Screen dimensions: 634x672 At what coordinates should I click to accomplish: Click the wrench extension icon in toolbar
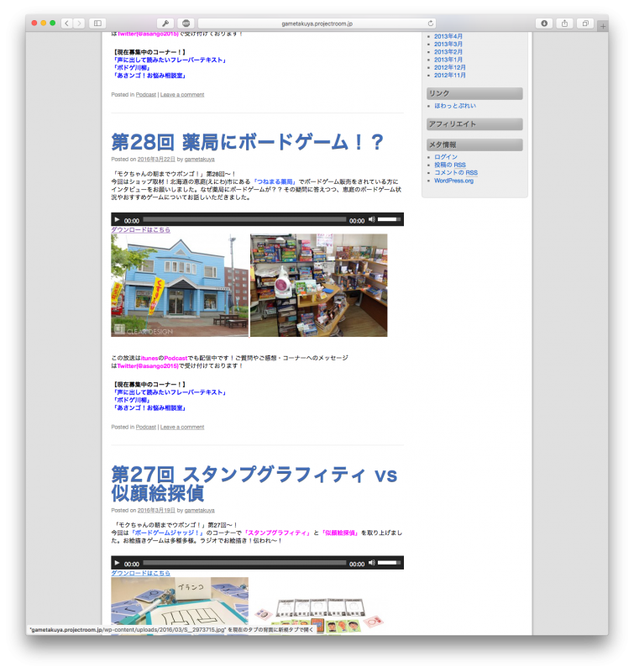pyautogui.click(x=165, y=24)
